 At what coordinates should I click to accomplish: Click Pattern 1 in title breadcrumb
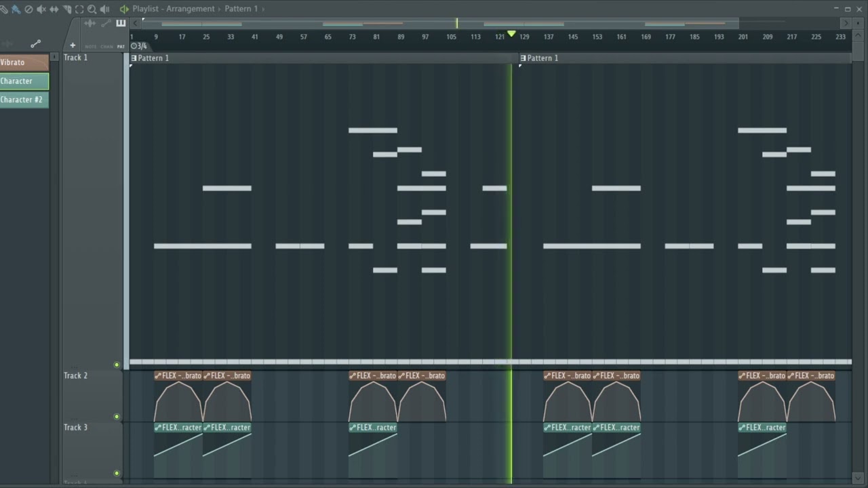pos(241,9)
